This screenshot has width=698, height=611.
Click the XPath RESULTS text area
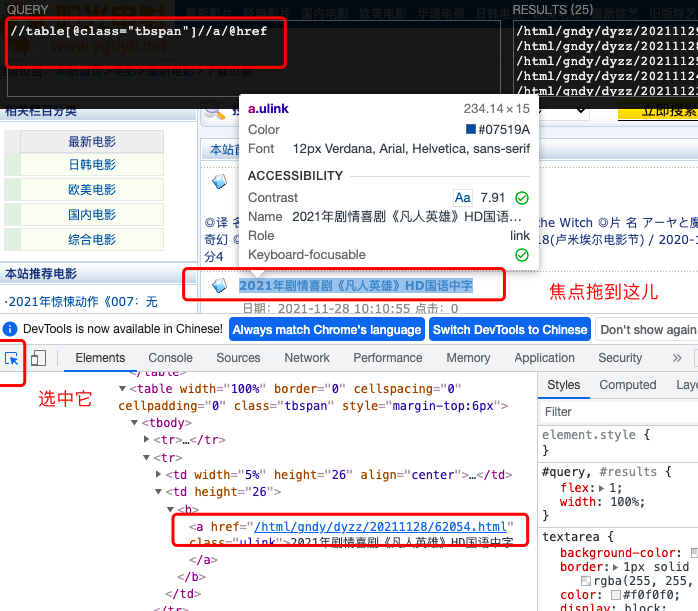[605, 58]
